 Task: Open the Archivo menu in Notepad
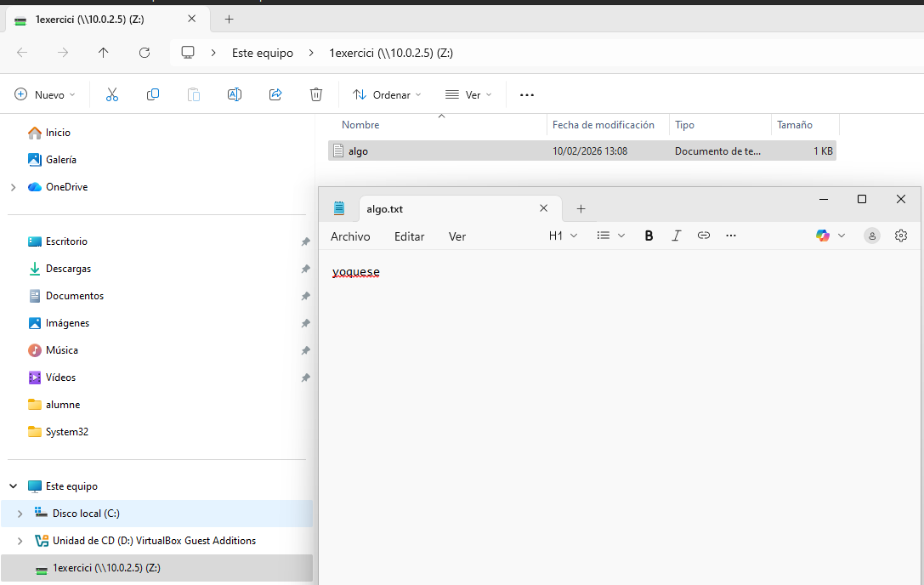point(350,236)
